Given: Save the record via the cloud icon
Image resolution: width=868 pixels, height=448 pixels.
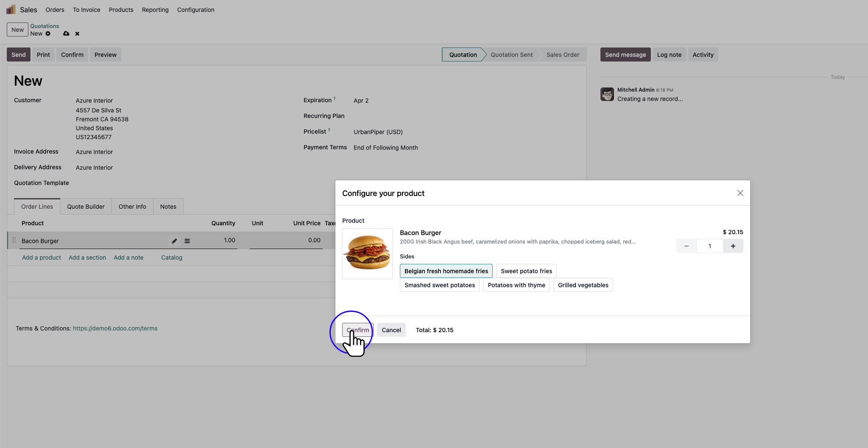Looking at the screenshot, I should (x=66, y=34).
